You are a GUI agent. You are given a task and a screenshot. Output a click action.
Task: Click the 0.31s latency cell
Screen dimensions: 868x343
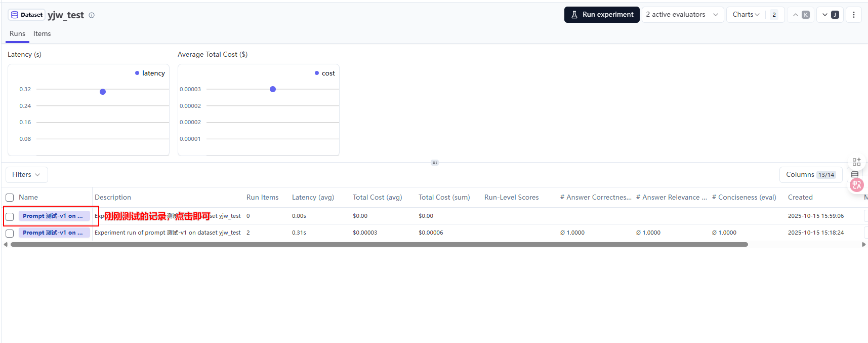coord(299,233)
